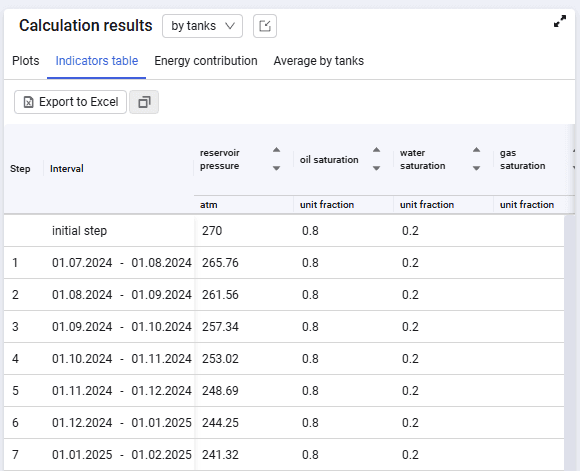The height and width of the screenshot is (471, 580).
Task: Sort reservoir pressure ascending with the up arrow
Action: pos(276,150)
